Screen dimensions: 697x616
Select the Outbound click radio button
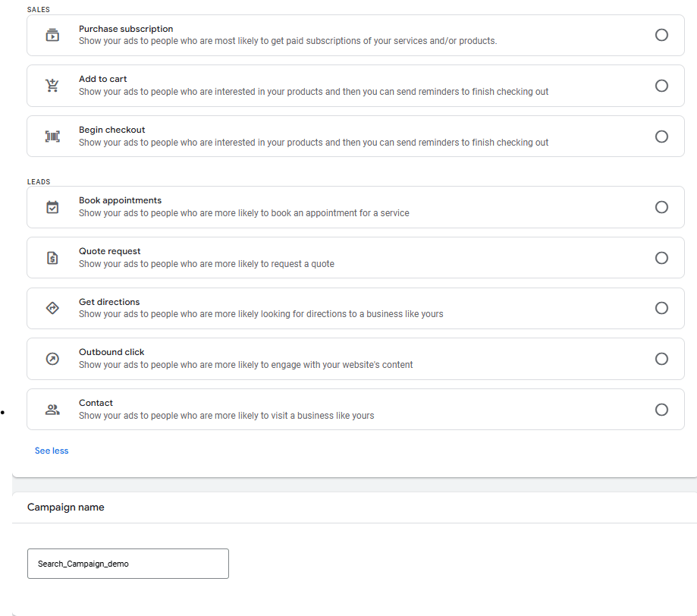(x=661, y=359)
